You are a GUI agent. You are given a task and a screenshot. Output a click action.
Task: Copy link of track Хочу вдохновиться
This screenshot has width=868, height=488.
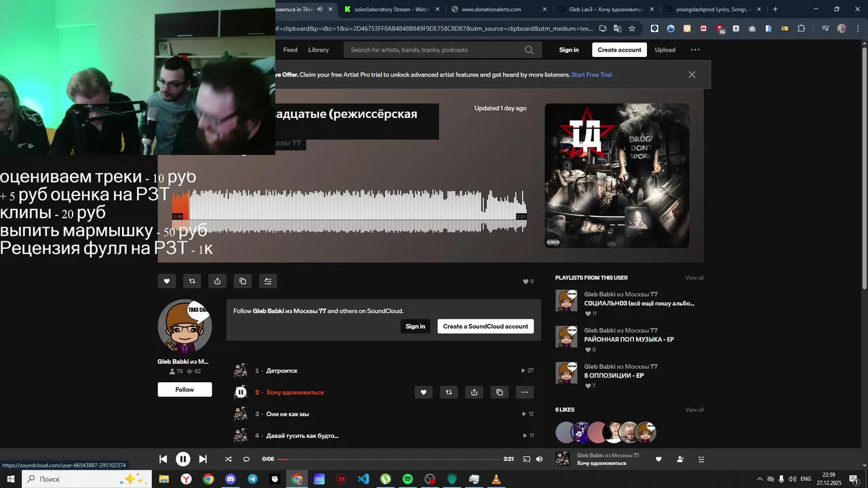coord(500,392)
